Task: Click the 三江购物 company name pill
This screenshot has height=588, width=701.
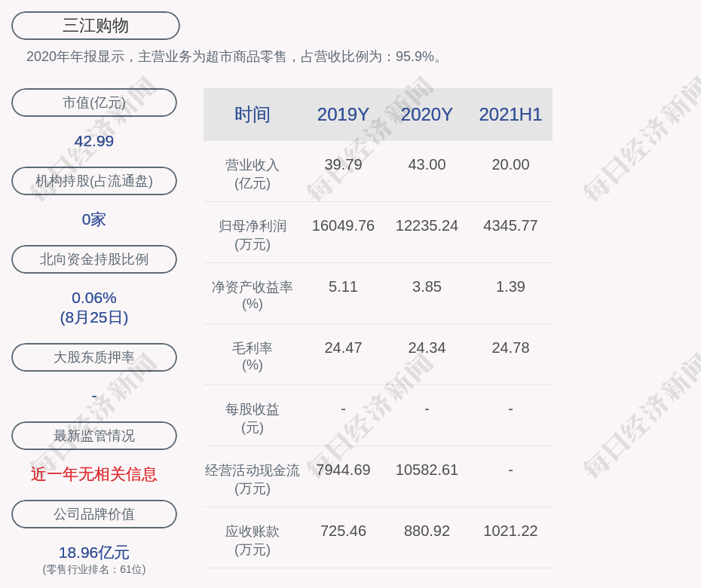Action: [x=95, y=26]
